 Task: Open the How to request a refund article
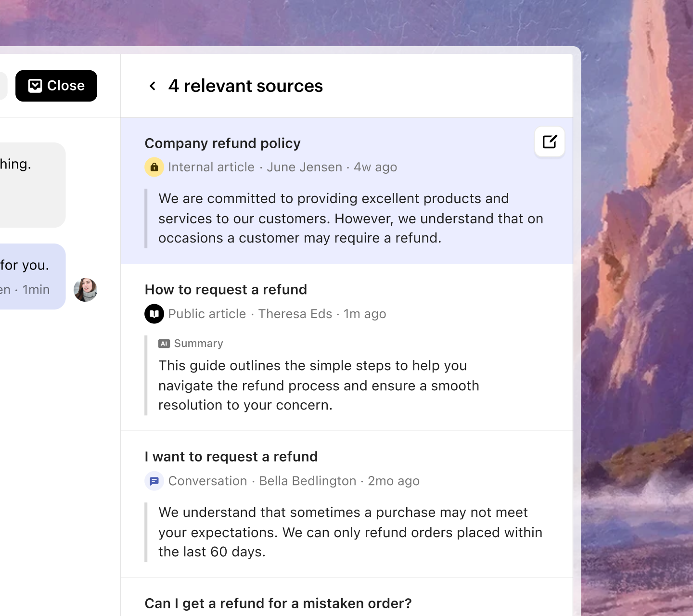[226, 290]
